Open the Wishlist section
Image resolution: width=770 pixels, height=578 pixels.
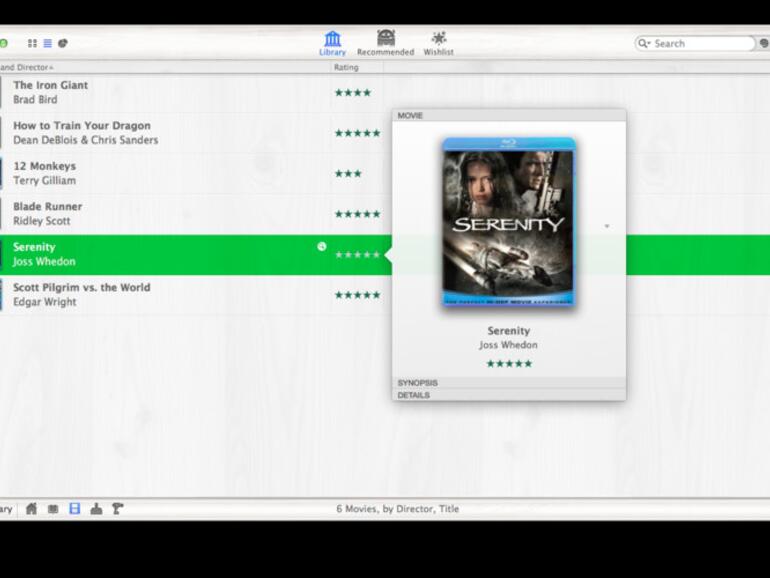(x=439, y=43)
